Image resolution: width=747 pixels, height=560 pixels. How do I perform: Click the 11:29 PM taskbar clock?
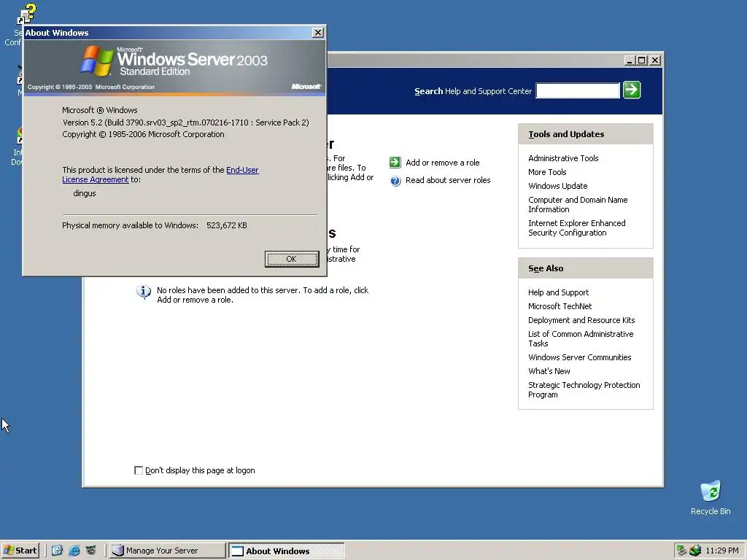[722, 551]
